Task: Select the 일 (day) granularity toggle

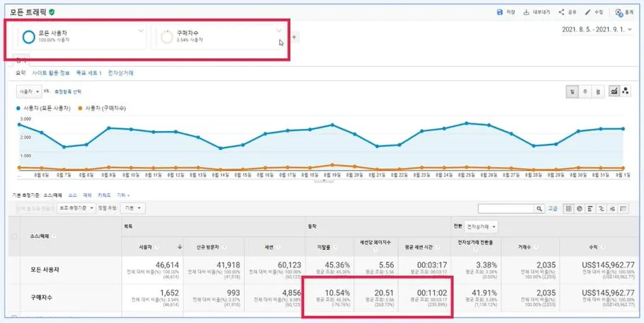Action: [x=572, y=91]
